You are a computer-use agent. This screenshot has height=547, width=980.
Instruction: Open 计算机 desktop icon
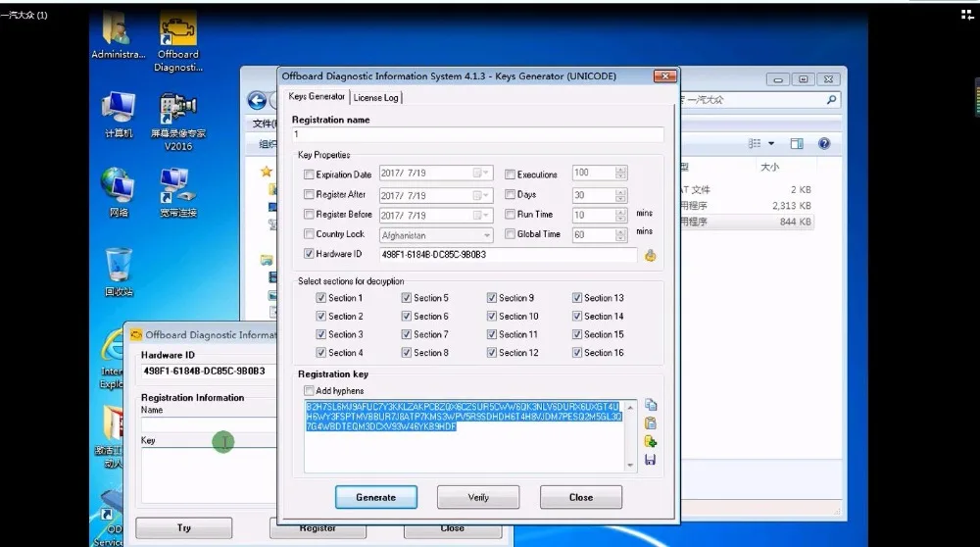coord(119,115)
